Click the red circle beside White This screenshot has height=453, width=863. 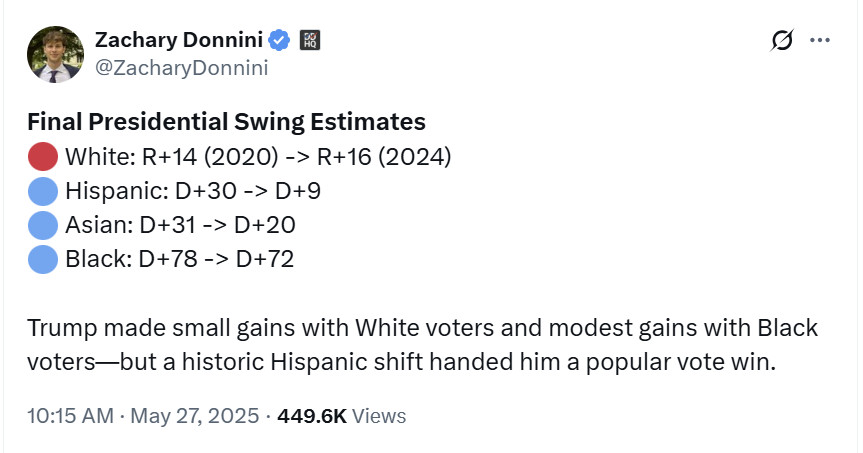click(43, 157)
